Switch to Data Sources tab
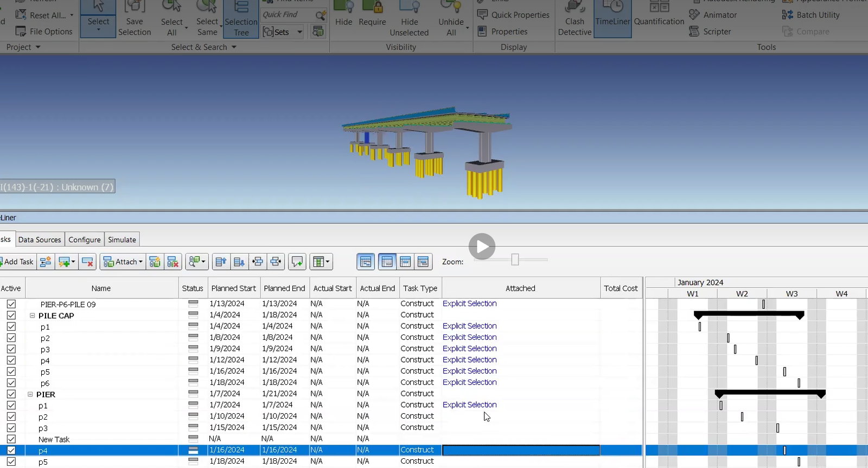The height and width of the screenshot is (468, 868). pos(40,239)
